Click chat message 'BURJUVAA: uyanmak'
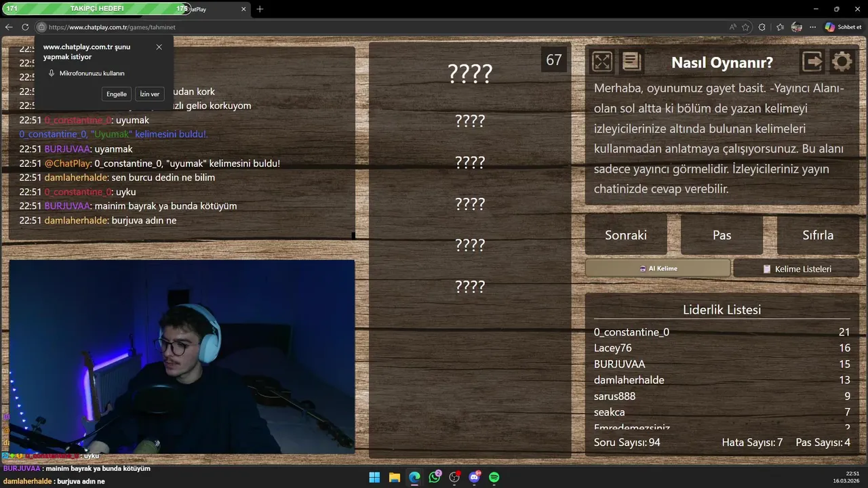868x488 pixels. coord(76,149)
